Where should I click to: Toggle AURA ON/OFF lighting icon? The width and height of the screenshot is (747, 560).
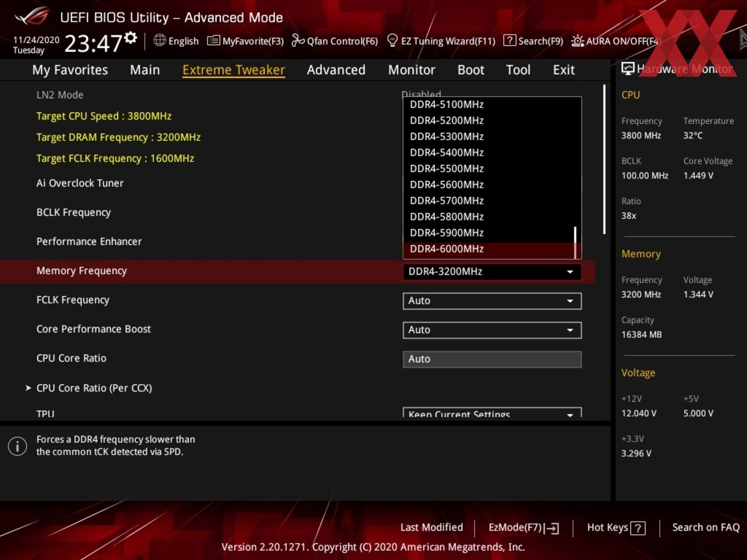tap(577, 41)
